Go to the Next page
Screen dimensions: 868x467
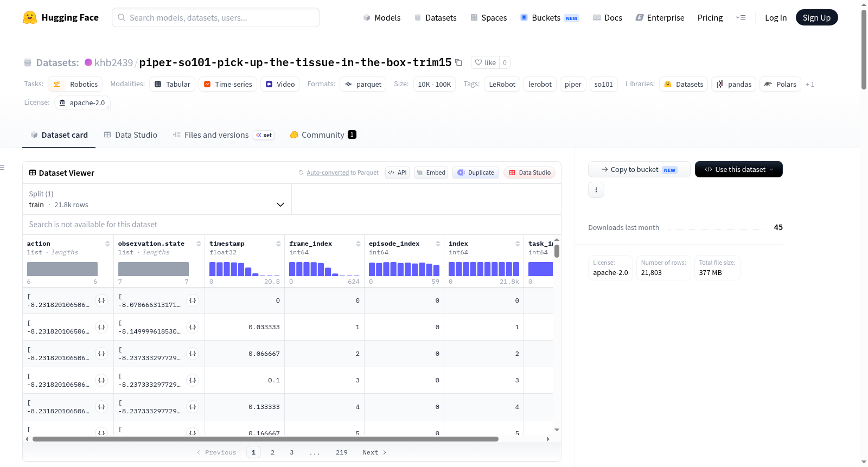(x=374, y=452)
